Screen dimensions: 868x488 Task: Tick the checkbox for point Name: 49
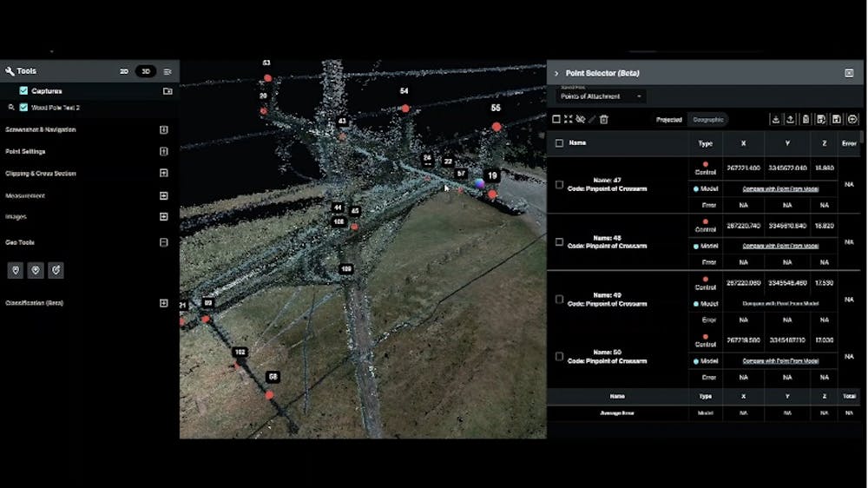[x=559, y=299]
